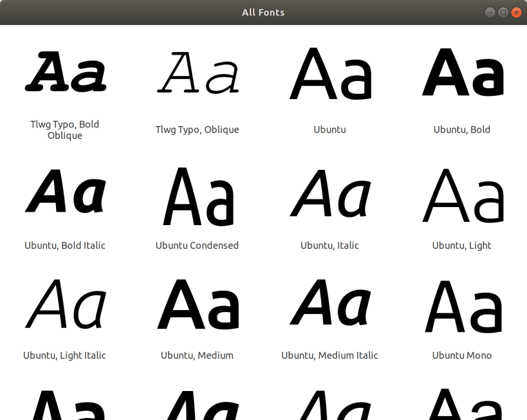Click the "Ubuntu Mono" label
Image resolution: width=527 pixels, height=420 pixels.
coord(462,355)
